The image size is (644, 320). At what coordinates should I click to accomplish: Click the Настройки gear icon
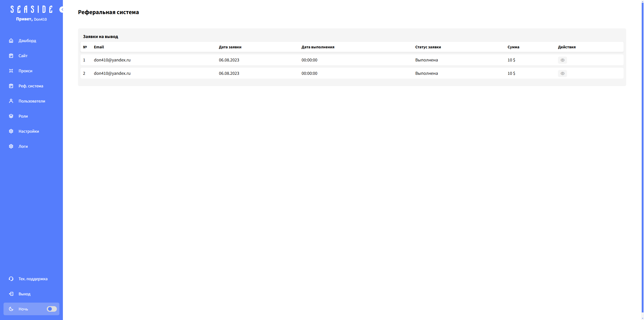pyautogui.click(x=11, y=131)
